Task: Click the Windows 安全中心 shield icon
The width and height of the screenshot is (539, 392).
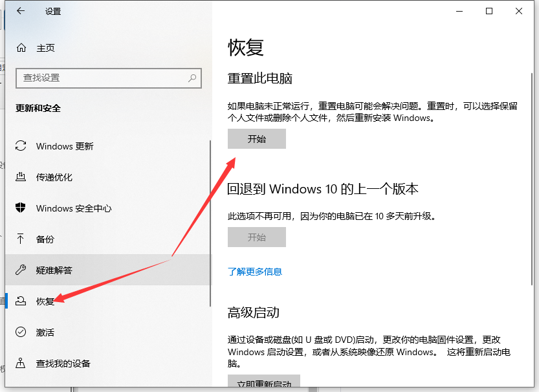Action: coord(21,208)
